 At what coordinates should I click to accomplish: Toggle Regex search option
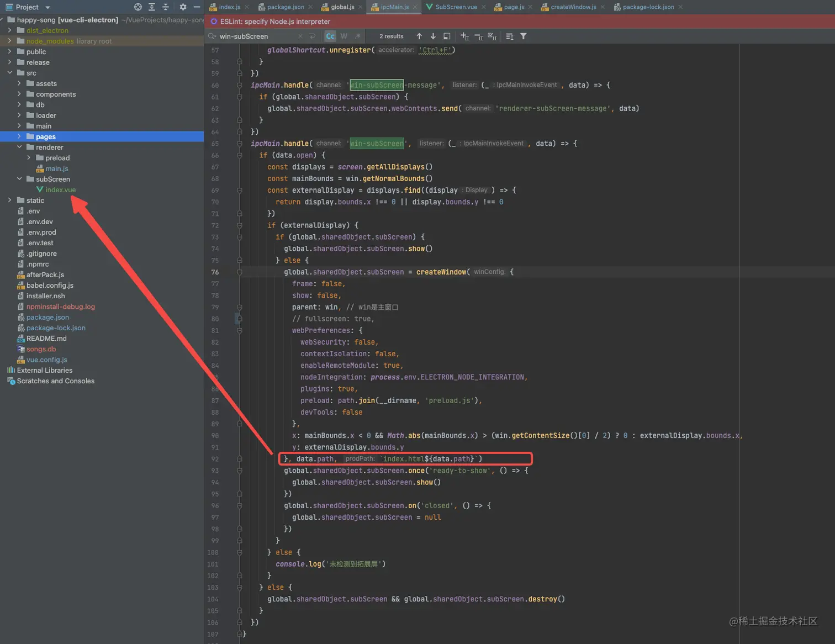click(358, 36)
